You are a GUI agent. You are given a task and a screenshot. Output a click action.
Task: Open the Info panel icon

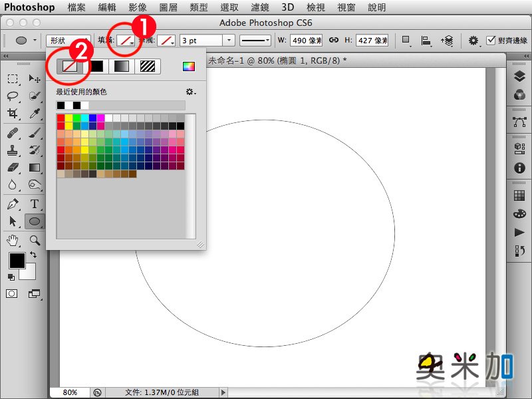coord(519,168)
